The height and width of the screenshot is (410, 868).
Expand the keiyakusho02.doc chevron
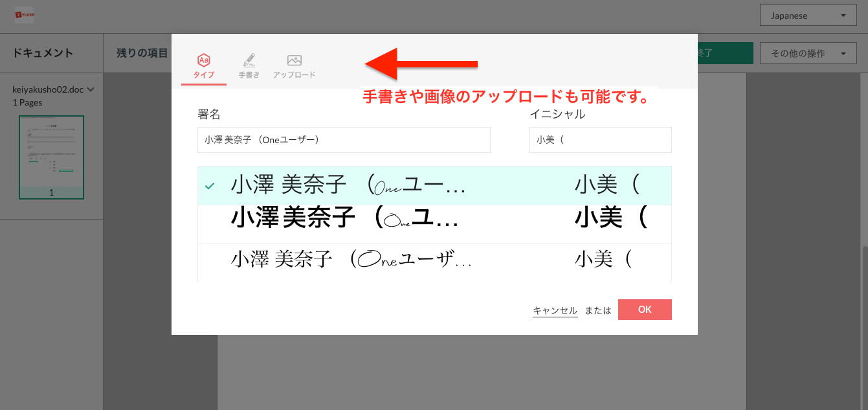[x=91, y=89]
